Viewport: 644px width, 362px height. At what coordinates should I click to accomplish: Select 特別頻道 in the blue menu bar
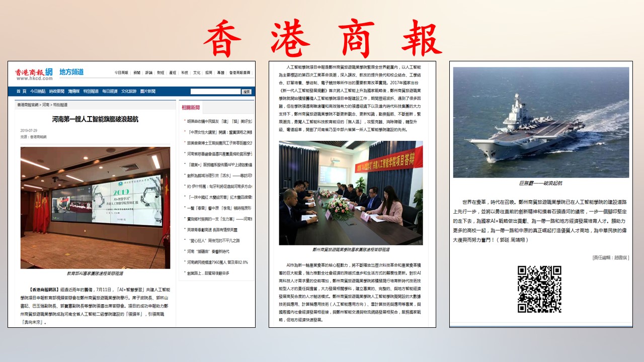(91, 92)
